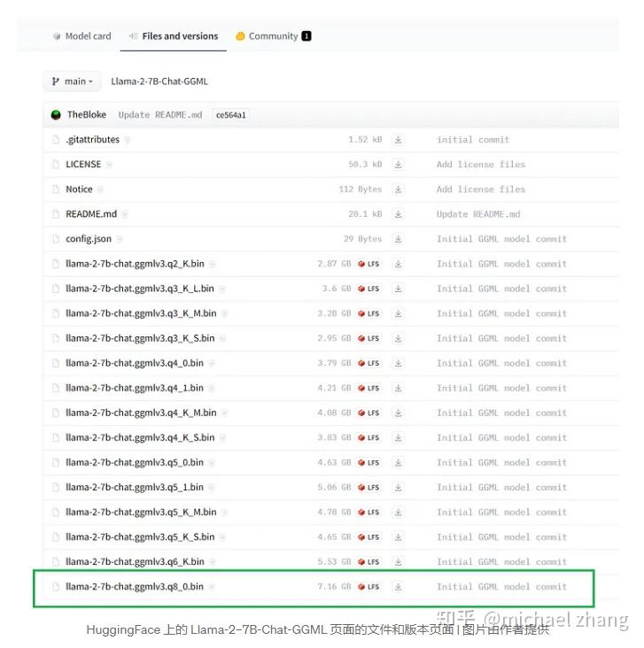Click LFS badge on q6_K.bin row
Image resolution: width=644 pixels, height=648 pixels.
point(369,561)
